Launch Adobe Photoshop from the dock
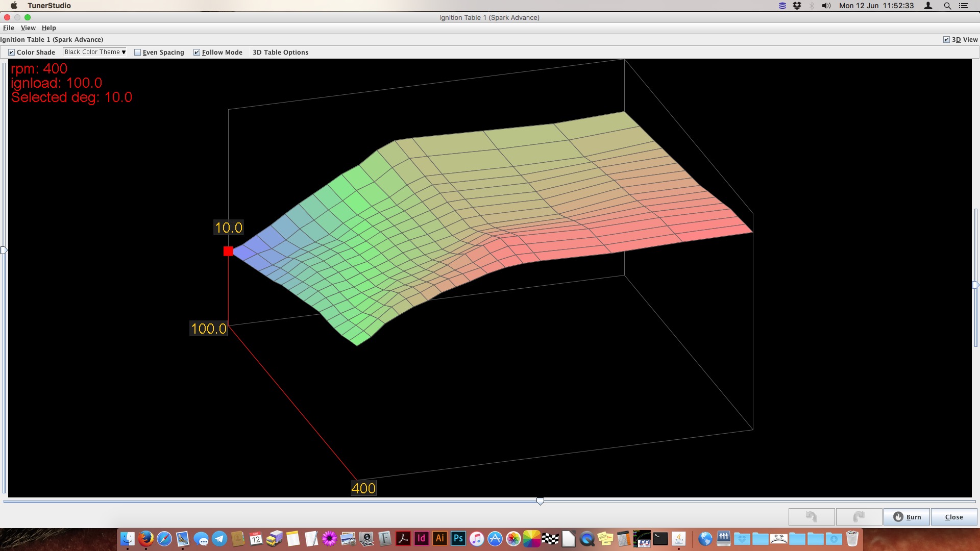Screen dimensions: 980x551 (x=458, y=539)
